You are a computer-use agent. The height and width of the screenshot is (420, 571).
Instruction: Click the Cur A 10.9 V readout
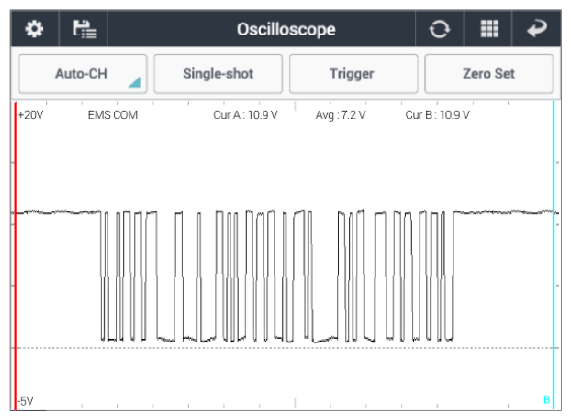(245, 115)
